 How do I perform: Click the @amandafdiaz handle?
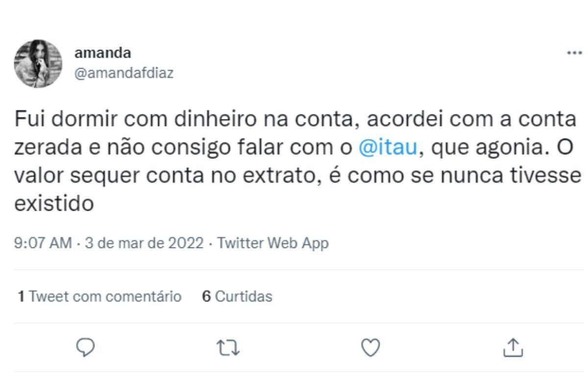(123, 73)
